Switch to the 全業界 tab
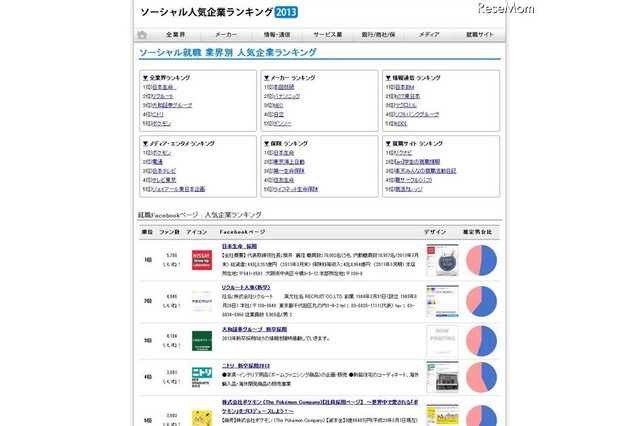The height and width of the screenshot is (426, 640). point(176,35)
